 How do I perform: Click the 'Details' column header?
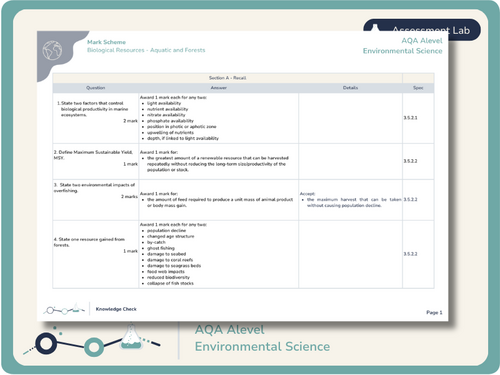coord(350,88)
